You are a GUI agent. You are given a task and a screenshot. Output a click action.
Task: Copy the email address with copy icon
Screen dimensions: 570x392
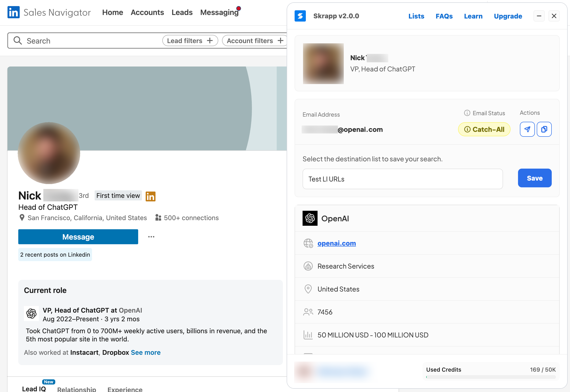click(544, 129)
